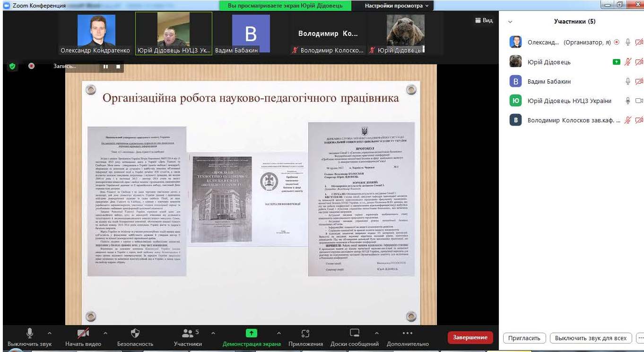Screen dimensions: 644x352
Task: Open the Безопасность security options
Action: (135, 337)
